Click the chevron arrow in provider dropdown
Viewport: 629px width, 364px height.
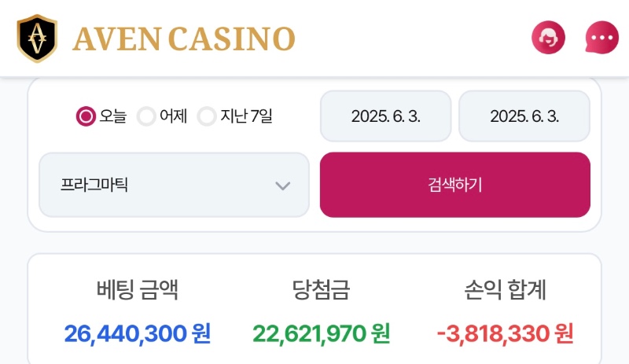(283, 186)
